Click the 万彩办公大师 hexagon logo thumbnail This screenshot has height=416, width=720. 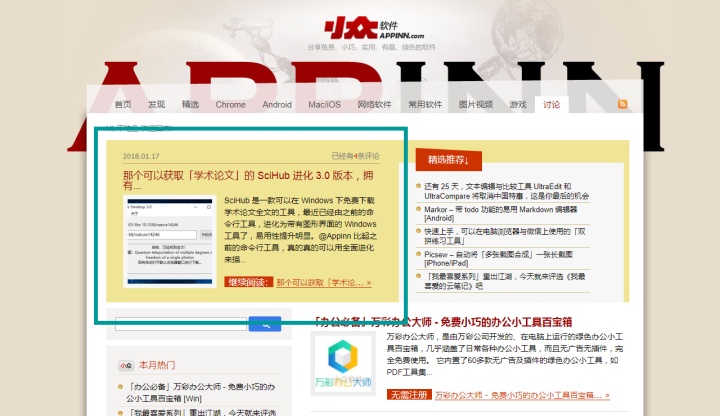point(343,364)
